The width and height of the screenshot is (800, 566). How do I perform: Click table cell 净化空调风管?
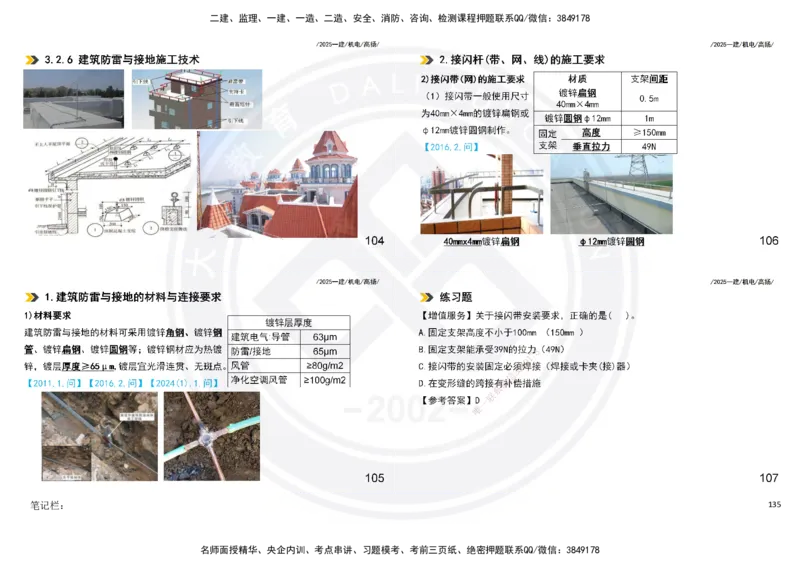[x=263, y=380]
